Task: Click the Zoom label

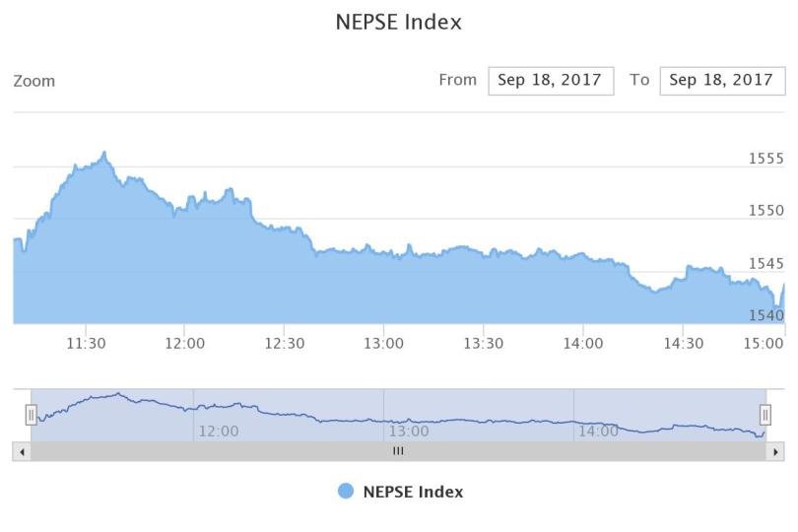Action: [33, 81]
